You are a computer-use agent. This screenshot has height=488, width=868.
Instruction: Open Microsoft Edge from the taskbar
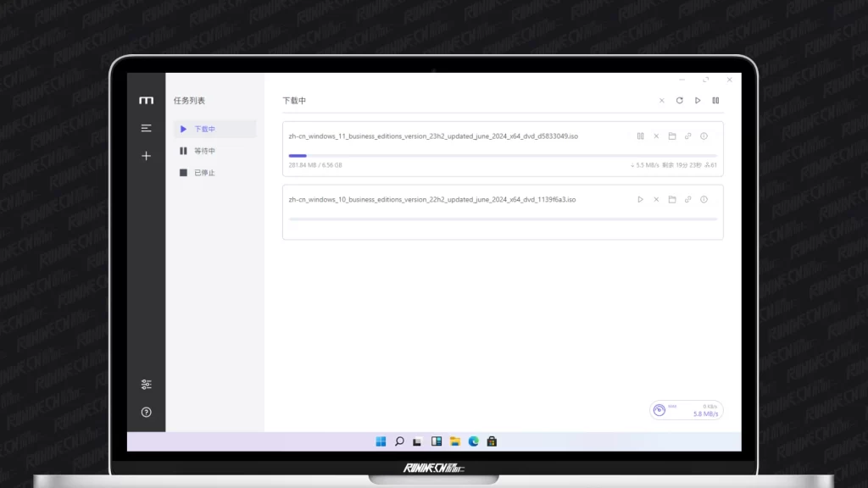[474, 441]
